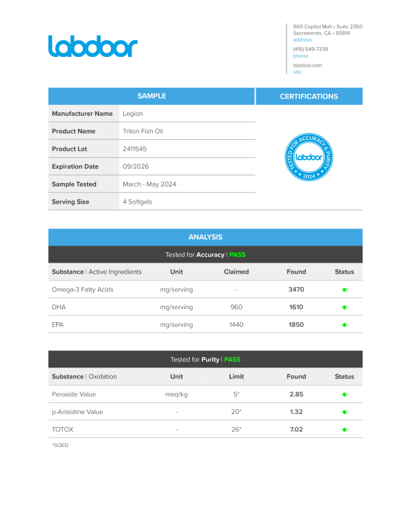
Task: Click the 'EPA' row label
Action: coord(58,325)
